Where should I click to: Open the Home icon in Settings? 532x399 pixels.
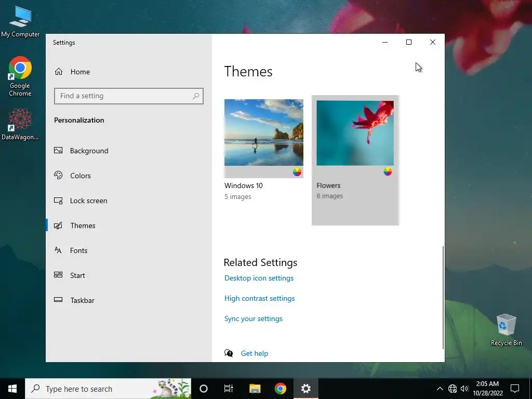click(x=59, y=72)
